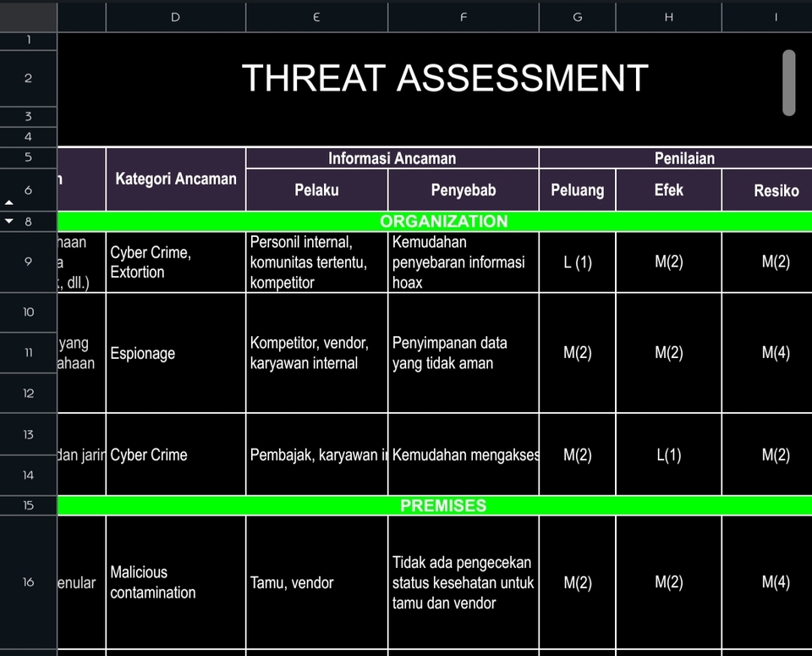The image size is (812, 656).
Task: Select column E header
Action: point(316,17)
